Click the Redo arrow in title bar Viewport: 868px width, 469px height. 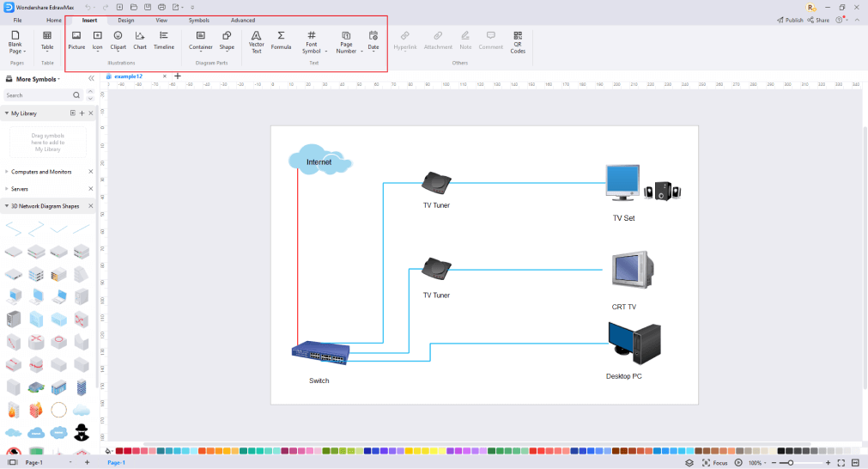point(106,7)
